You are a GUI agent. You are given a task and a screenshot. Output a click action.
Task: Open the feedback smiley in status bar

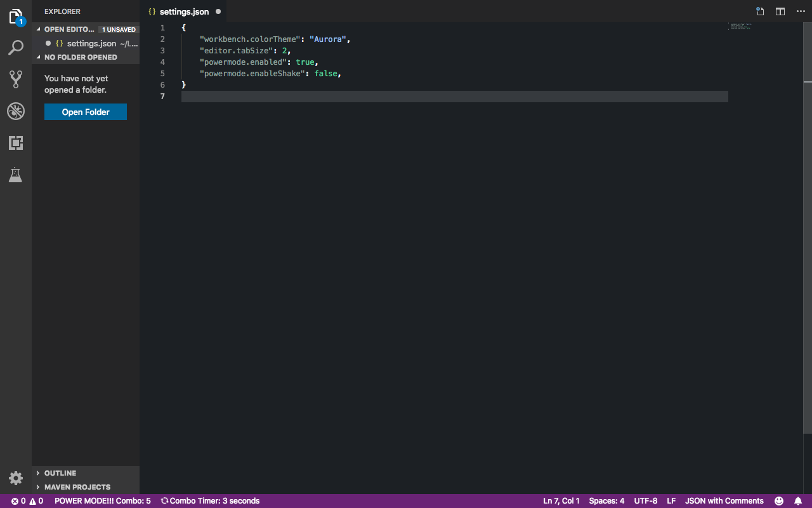(778, 500)
